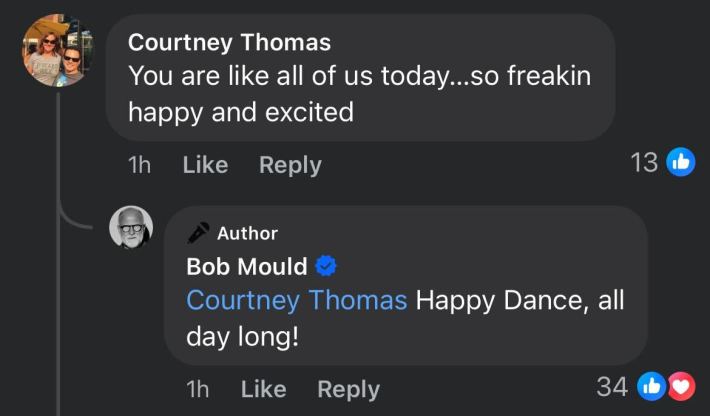
Task: Like Courtney Thomas's comment
Action: point(205,165)
